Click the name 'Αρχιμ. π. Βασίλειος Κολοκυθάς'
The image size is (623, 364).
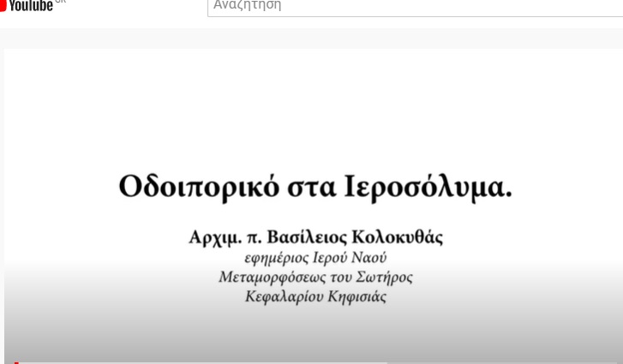(x=315, y=236)
